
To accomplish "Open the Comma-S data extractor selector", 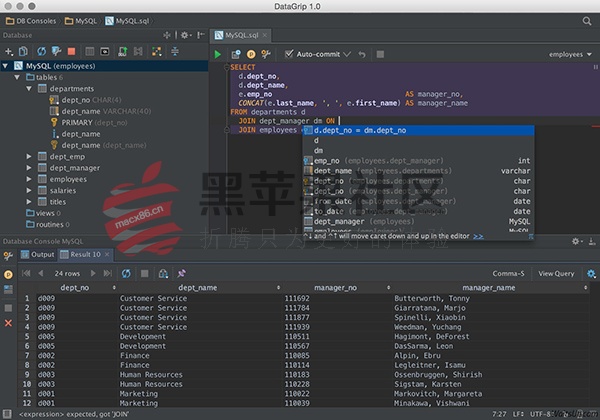I will [508, 273].
